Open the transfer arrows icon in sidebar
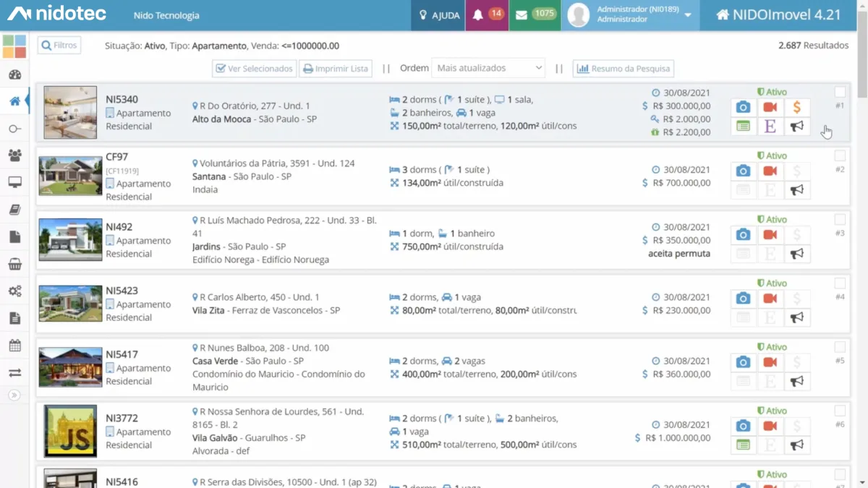Image resolution: width=868 pixels, height=488 pixels. (x=14, y=372)
